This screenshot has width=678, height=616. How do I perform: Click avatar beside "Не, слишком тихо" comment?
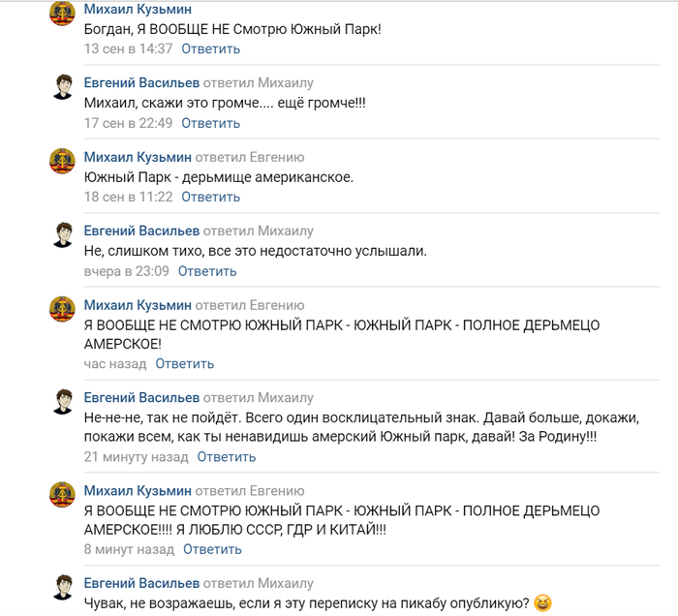pos(63,234)
